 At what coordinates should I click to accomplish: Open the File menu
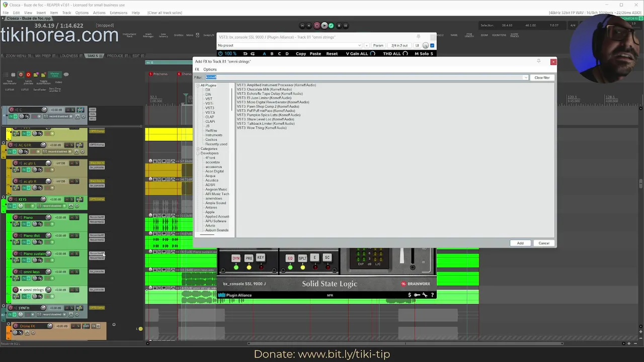coord(5,13)
